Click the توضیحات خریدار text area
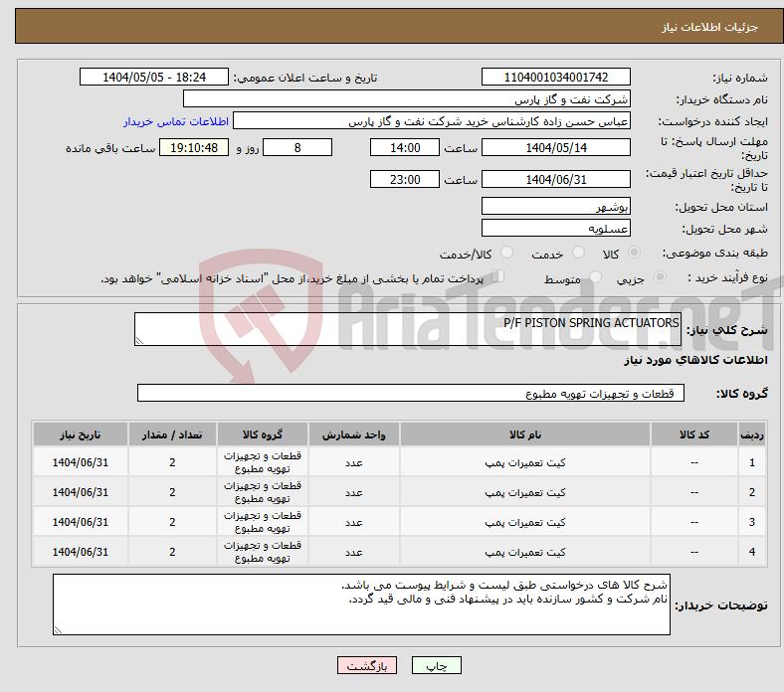 (x=361, y=605)
